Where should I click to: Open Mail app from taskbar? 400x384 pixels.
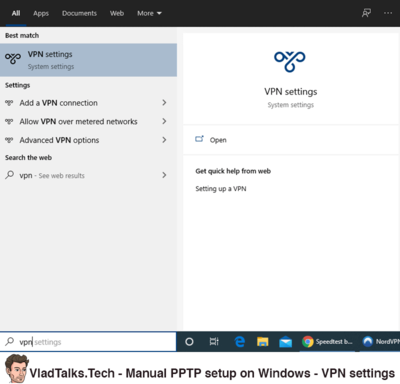[x=286, y=342]
